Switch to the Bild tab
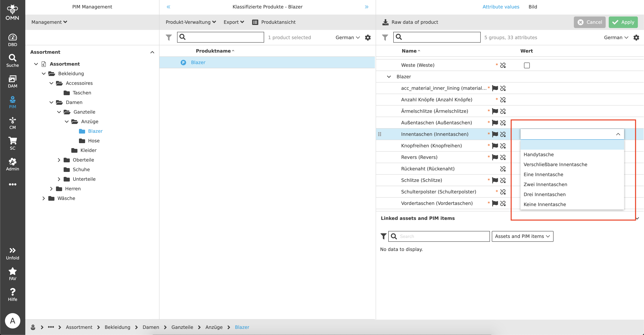 click(532, 7)
